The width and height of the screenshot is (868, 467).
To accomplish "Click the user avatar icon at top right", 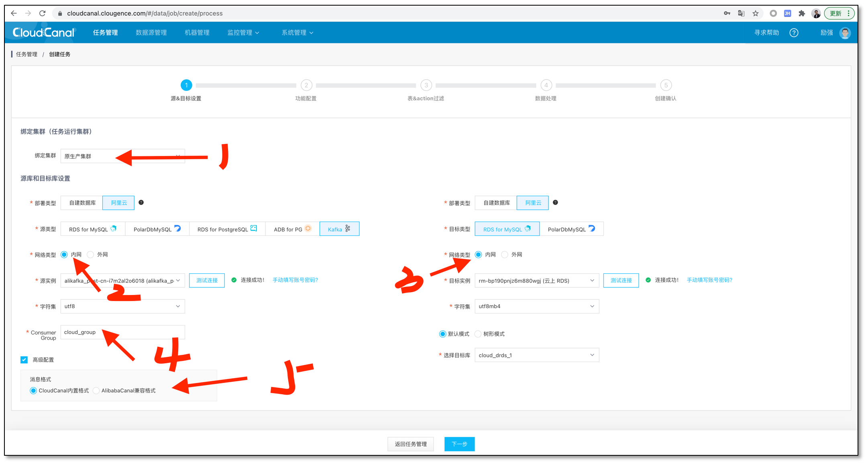I will 845,33.
